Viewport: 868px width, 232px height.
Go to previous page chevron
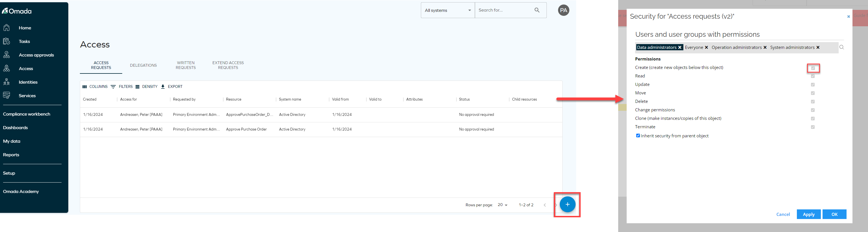click(545, 205)
